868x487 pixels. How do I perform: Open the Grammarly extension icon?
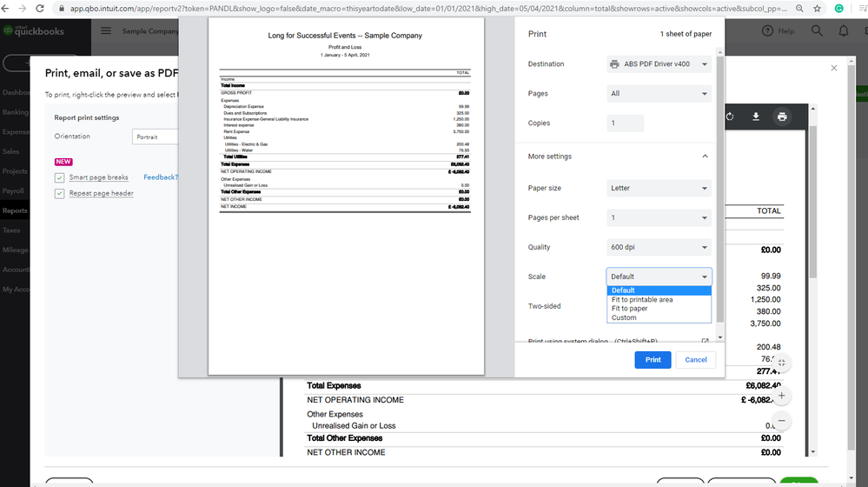coord(839,9)
